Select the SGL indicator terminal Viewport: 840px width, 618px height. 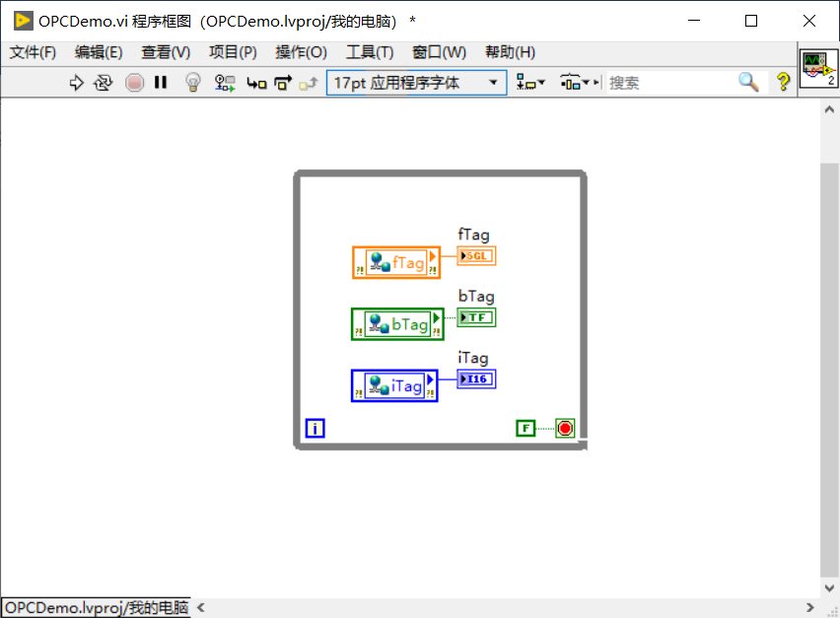[x=476, y=256]
